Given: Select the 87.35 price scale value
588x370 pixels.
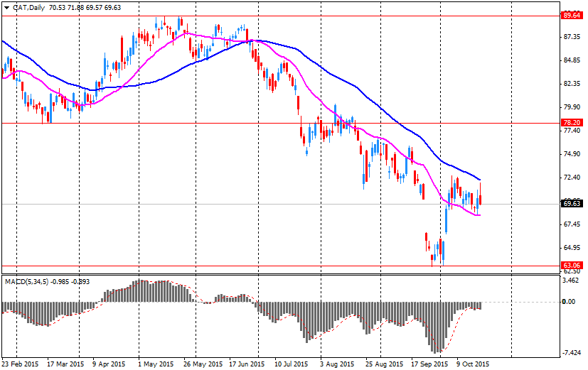Looking at the screenshot, I should click(572, 37).
